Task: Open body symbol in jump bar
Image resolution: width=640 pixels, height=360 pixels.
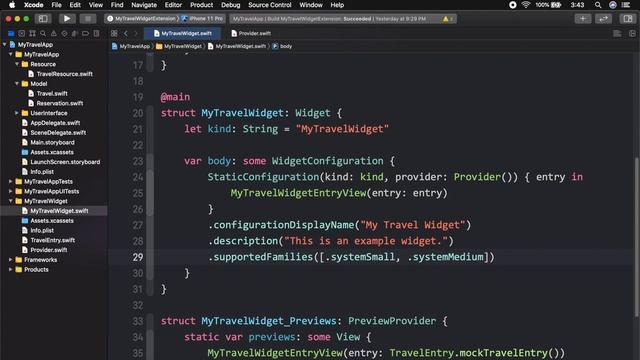Action: (282, 46)
